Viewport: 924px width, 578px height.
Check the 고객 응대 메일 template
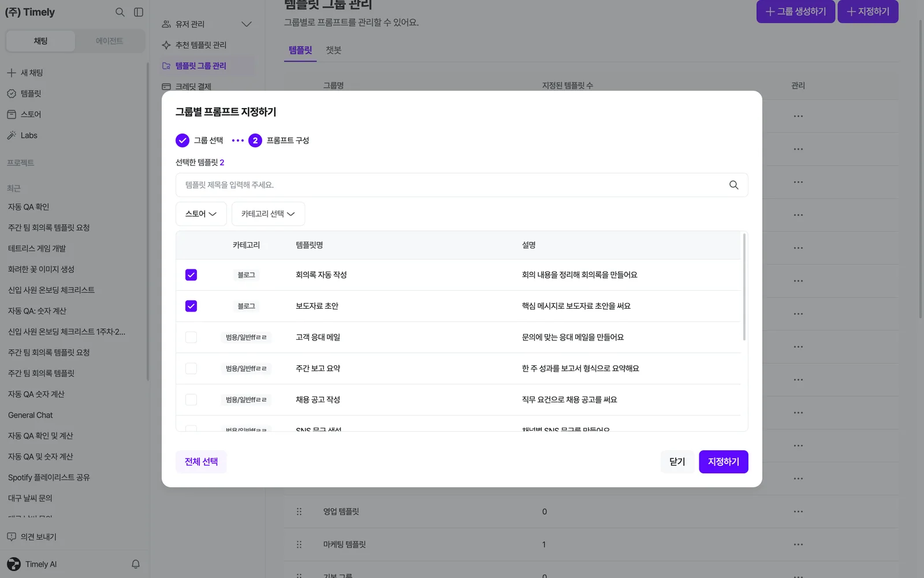point(191,338)
